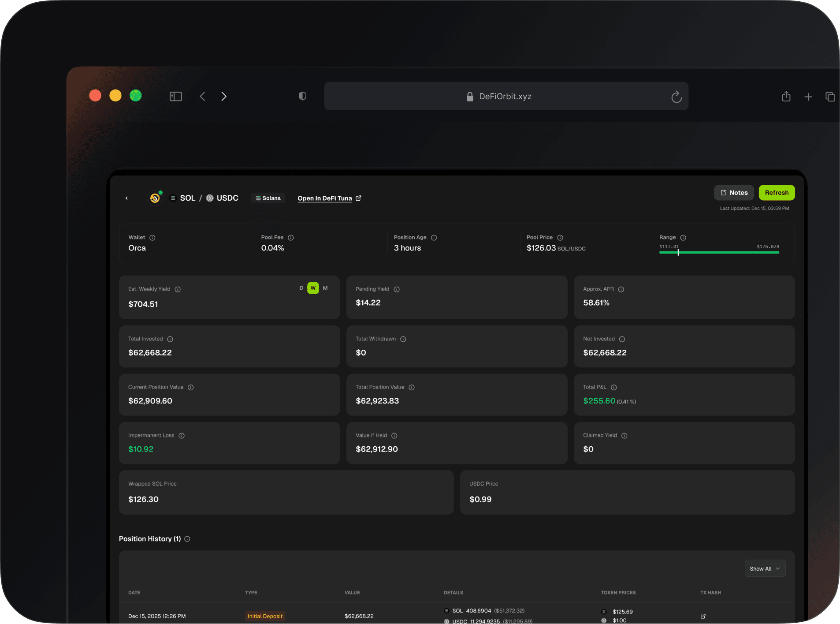
Task: Click the $10.92 impermanent loss value
Action: coord(141,449)
